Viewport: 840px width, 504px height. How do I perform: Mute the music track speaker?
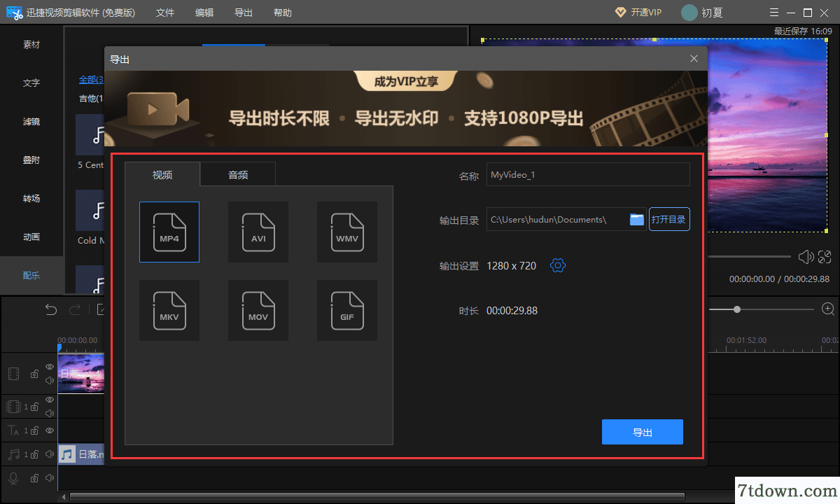pos(50,454)
